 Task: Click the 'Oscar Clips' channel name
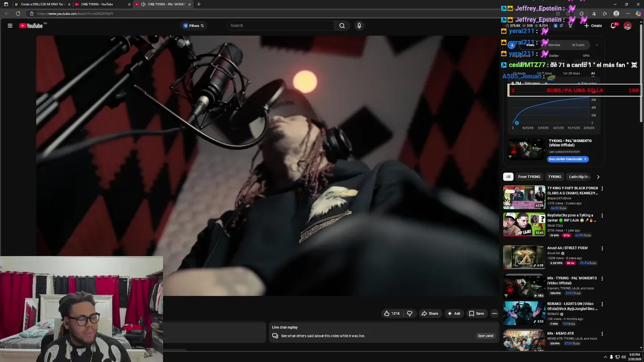(x=555, y=225)
